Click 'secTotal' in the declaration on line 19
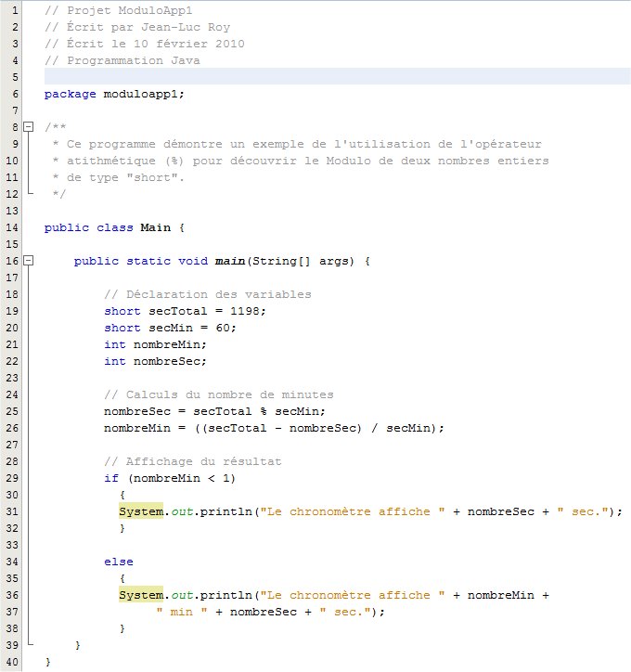This screenshot has height=672, width=631. (178, 311)
